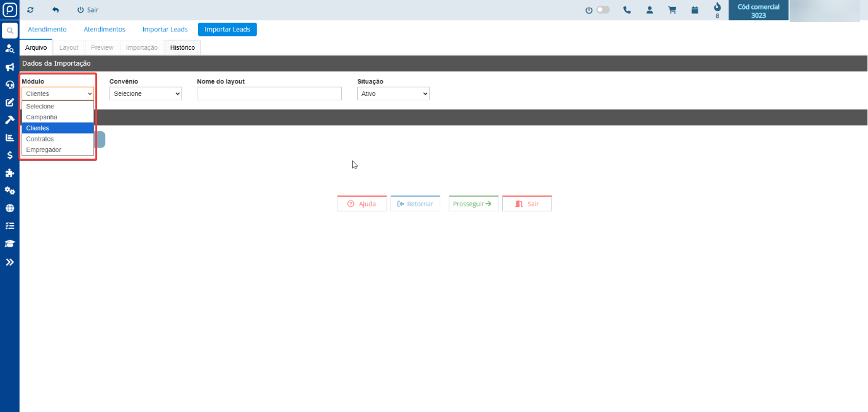This screenshot has height=412, width=868.
Task: Open the graduation cap icon in sidebar
Action: coord(9,244)
